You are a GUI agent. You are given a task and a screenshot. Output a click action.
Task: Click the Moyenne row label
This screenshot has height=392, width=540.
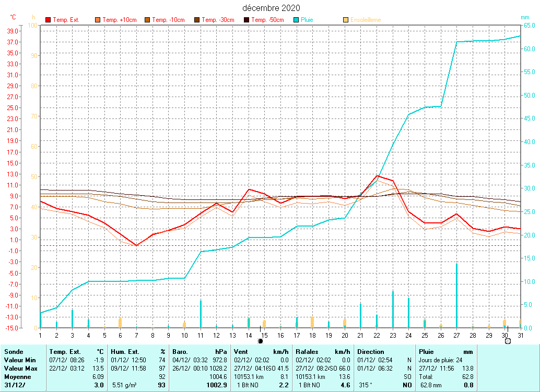(x=17, y=376)
